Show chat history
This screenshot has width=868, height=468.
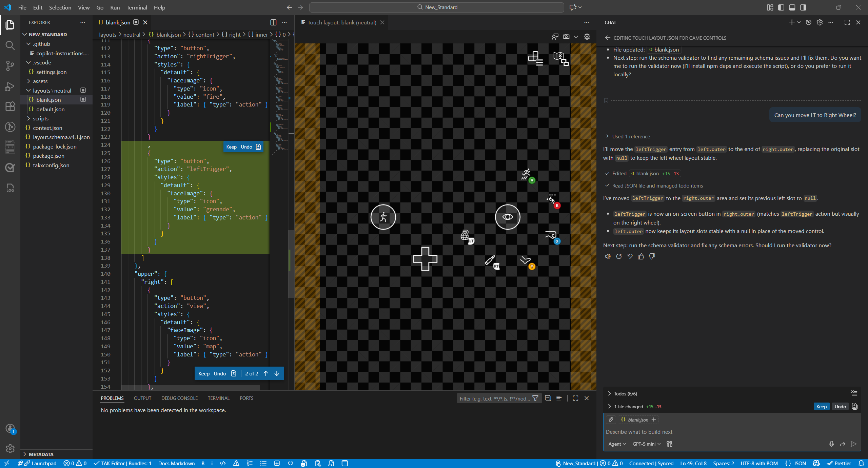pyautogui.click(x=809, y=22)
